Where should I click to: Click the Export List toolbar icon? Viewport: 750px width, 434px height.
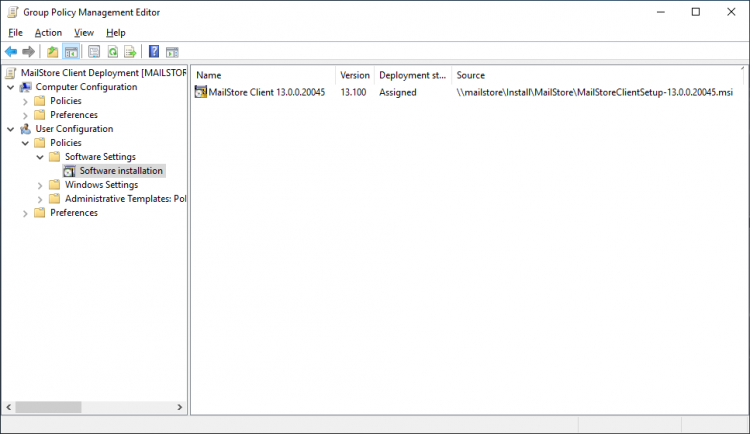click(130, 52)
